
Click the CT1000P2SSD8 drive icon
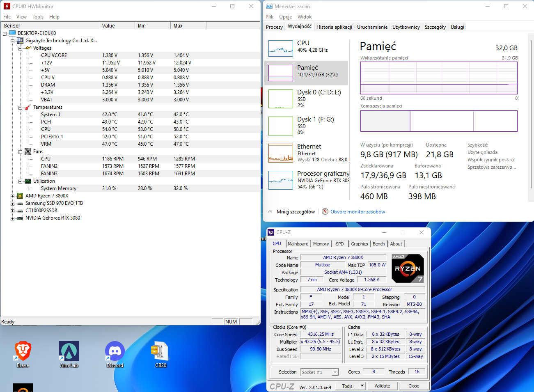click(x=20, y=211)
